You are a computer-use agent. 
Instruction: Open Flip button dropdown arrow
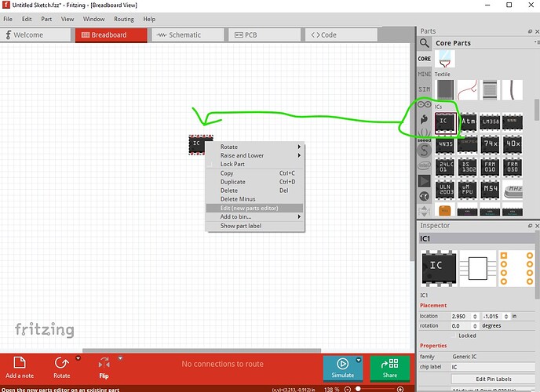coord(120,358)
